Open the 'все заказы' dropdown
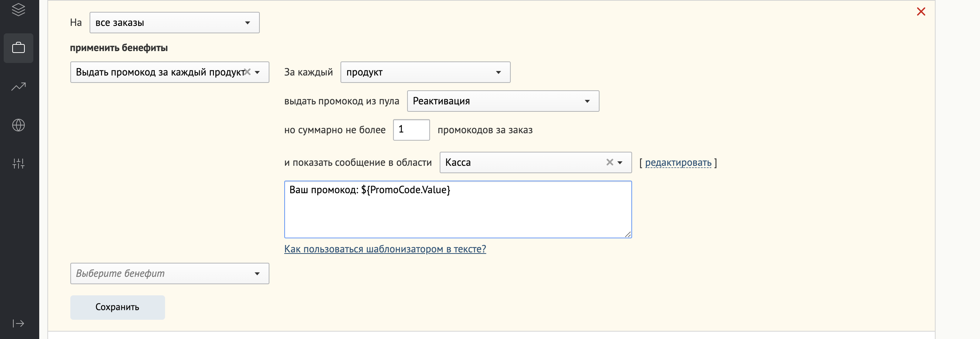 (x=175, y=23)
